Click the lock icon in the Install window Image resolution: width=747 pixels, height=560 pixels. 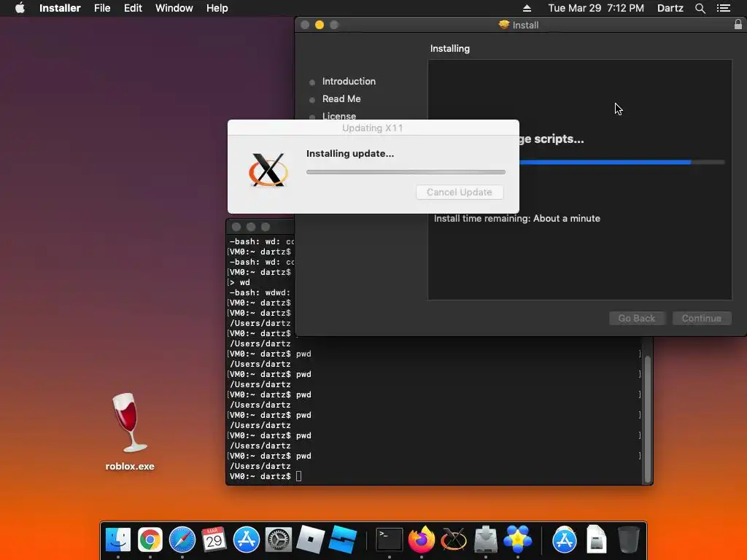point(738,24)
